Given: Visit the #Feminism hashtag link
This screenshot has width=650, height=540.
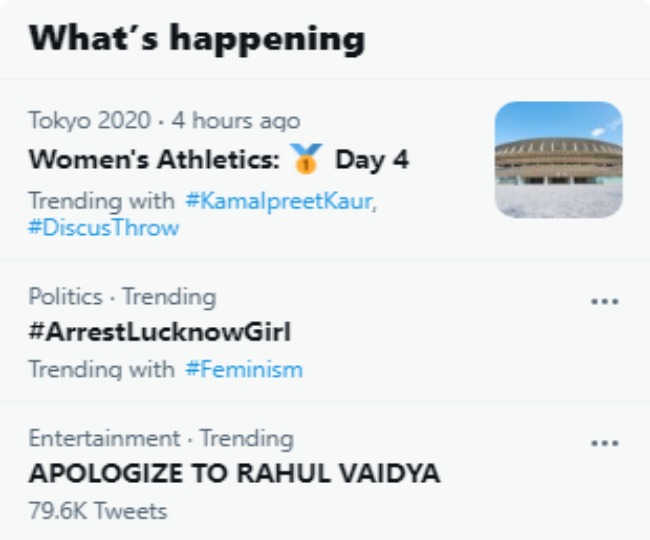Looking at the screenshot, I should click(244, 370).
